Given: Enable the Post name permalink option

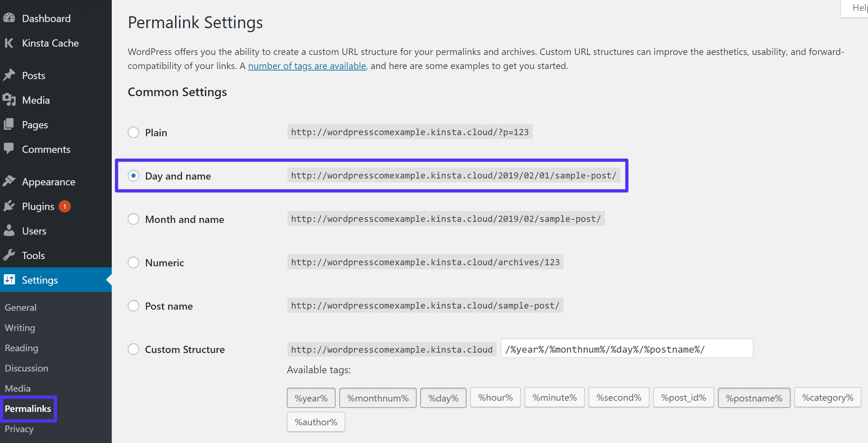Looking at the screenshot, I should (x=133, y=306).
